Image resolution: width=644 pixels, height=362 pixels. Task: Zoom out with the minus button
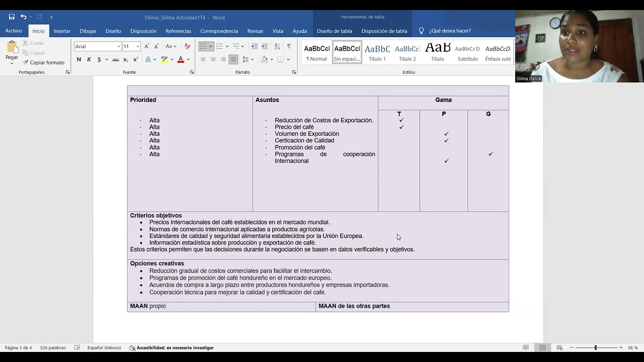(x=572, y=347)
